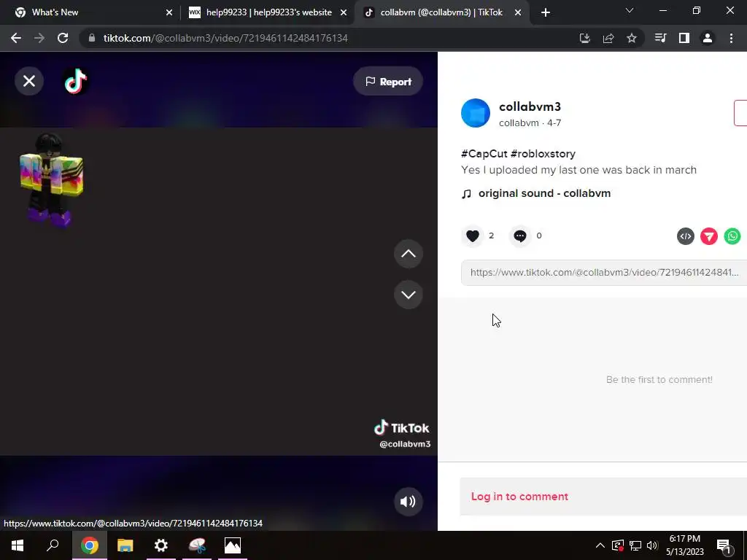
Task: View site information lock icon
Action: click(92, 38)
